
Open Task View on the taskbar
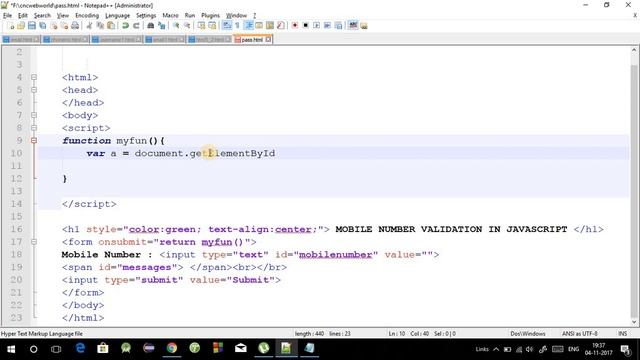click(56, 349)
